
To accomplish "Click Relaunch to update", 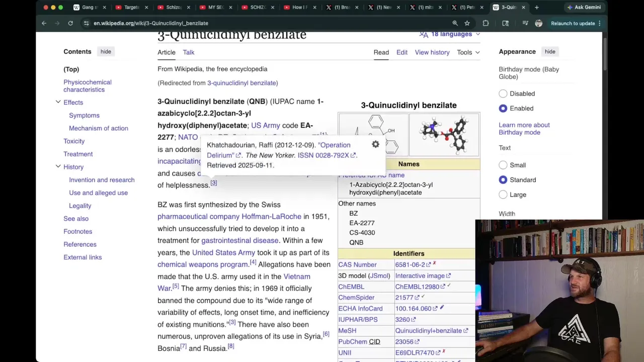I will (575, 23).
